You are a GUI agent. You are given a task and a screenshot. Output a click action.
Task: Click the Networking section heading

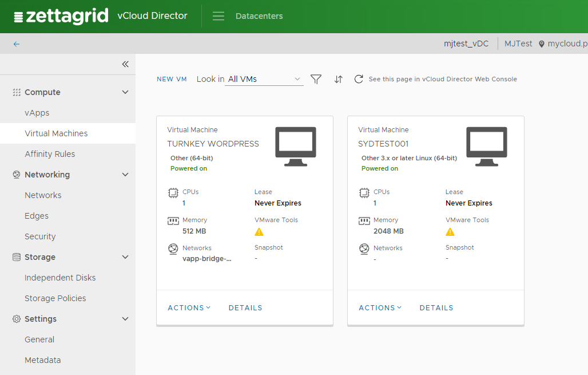47,175
